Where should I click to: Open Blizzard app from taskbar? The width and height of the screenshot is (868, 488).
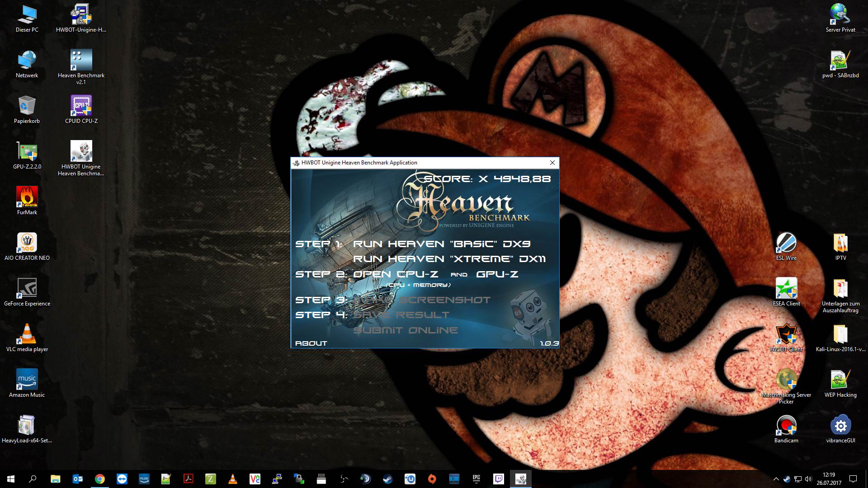(454, 479)
